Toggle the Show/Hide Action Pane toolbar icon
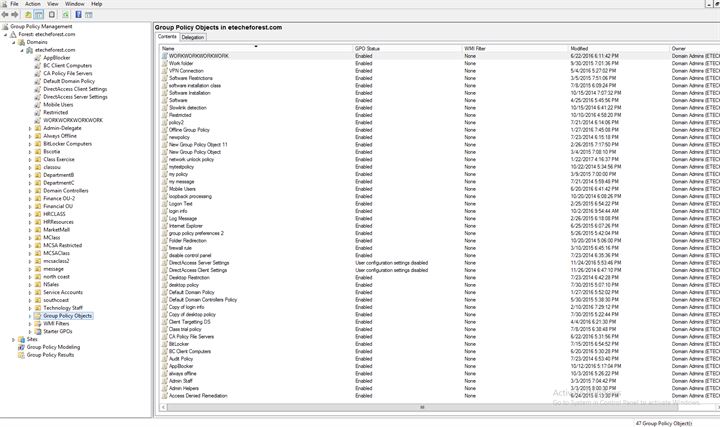 pyautogui.click(x=89, y=14)
